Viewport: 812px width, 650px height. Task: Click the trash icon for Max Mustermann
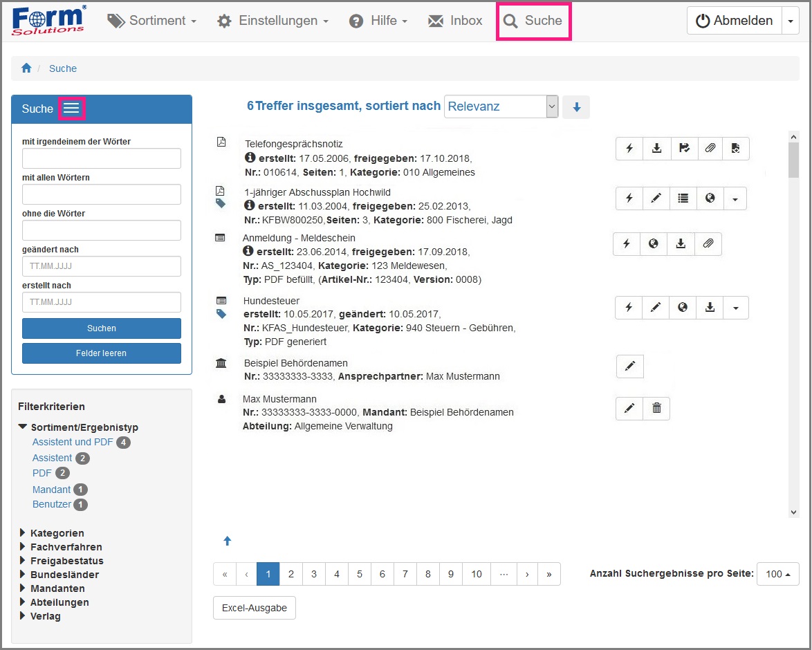point(656,409)
